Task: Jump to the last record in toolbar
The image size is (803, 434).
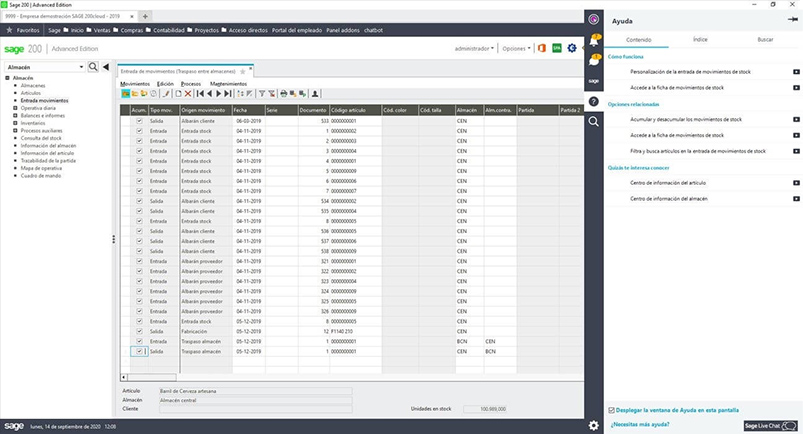Action: (x=227, y=94)
